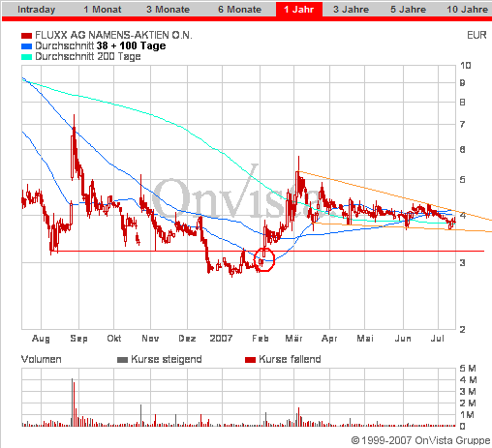Click the price axis value 5
492x448 pixels.
point(462,179)
